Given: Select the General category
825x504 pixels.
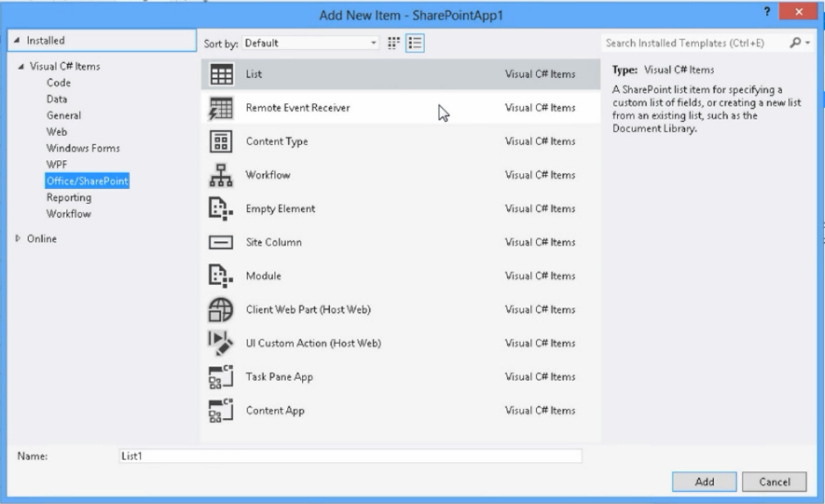Looking at the screenshot, I should (x=64, y=115).
